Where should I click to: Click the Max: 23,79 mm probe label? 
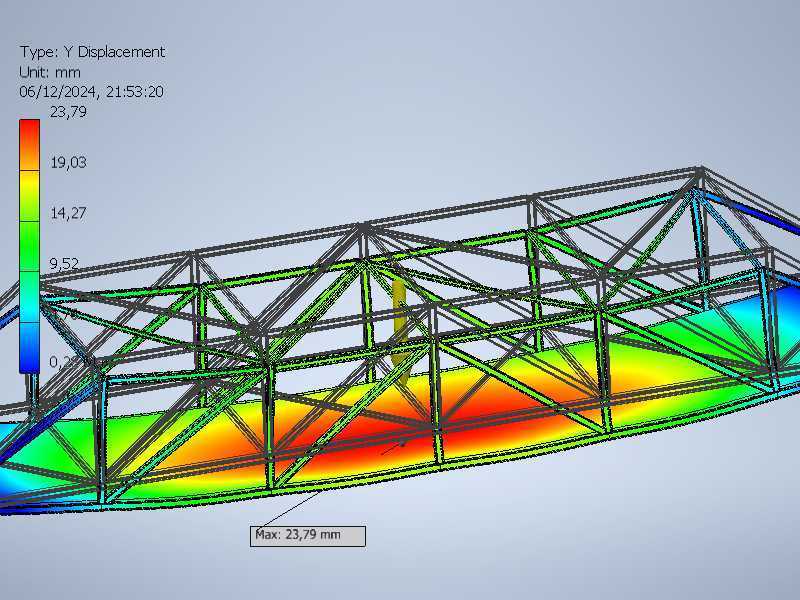pos(308,536)
